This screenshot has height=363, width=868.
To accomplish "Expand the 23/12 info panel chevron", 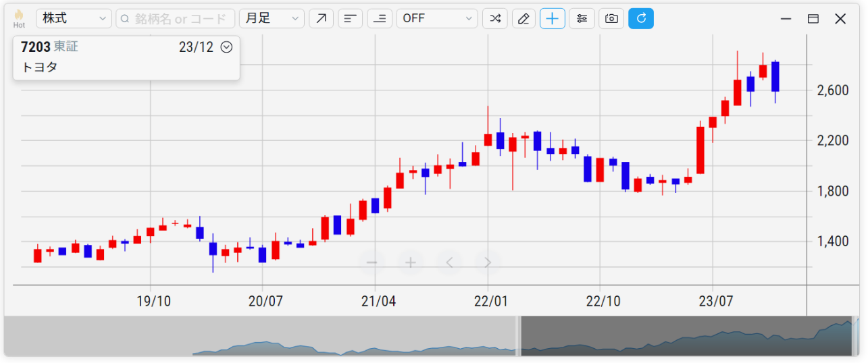I will 227,47.
